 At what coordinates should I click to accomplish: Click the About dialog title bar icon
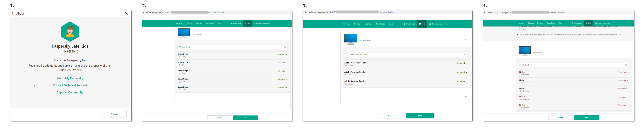13,13
